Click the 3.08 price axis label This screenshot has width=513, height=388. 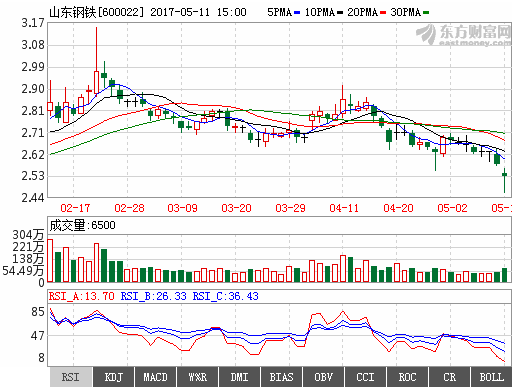(33, 45)
